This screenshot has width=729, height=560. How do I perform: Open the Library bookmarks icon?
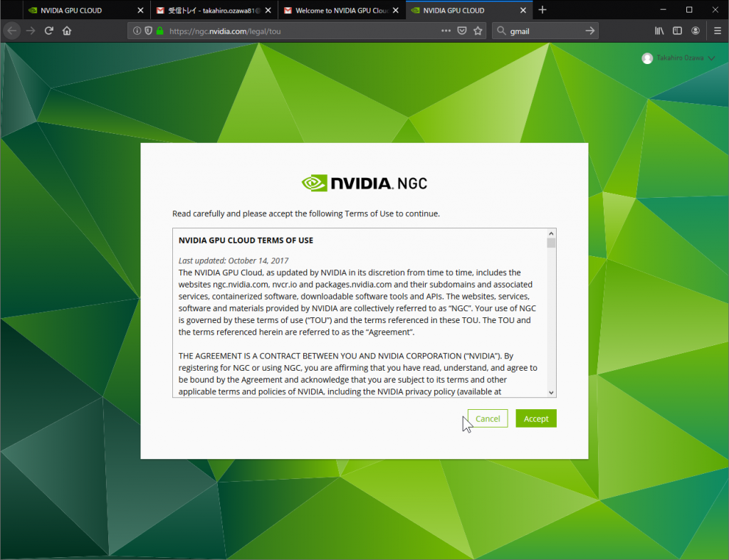click(x=659, y=31)
